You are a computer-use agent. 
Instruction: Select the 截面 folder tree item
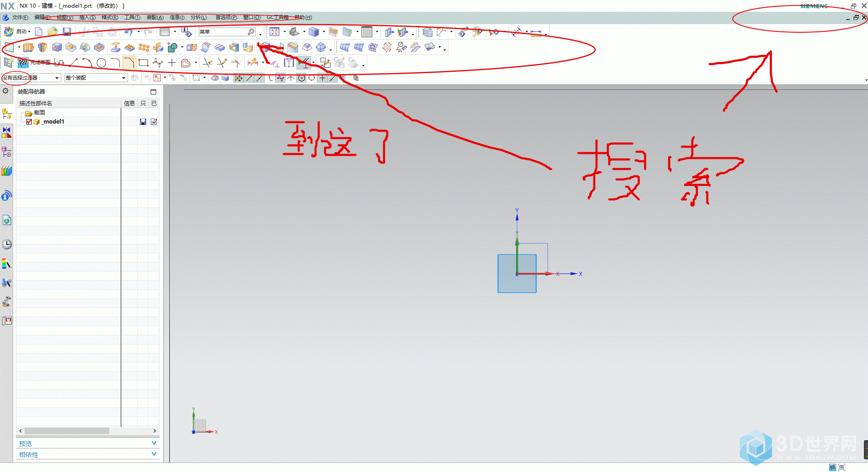[x=39, y=113]
